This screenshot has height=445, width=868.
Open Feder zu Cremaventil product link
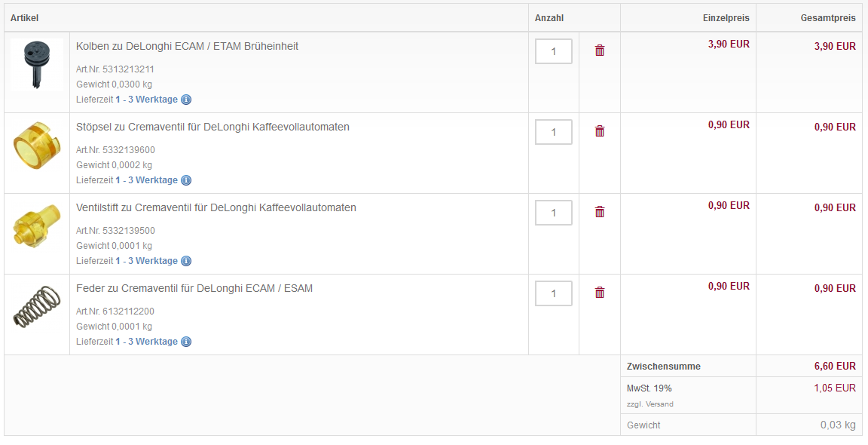pyautogui.click(x=194, y=288)
